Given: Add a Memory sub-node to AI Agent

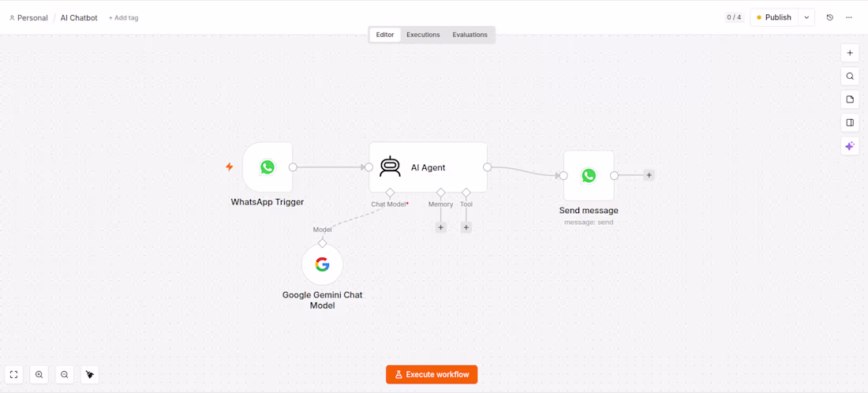Looking at the screenshot, I should pos(440,227).
